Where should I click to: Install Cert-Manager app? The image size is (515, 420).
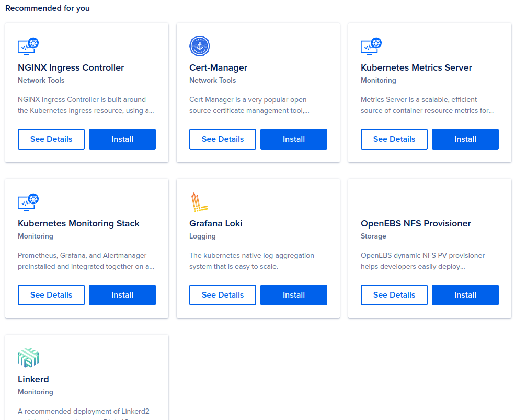(294, 139)
